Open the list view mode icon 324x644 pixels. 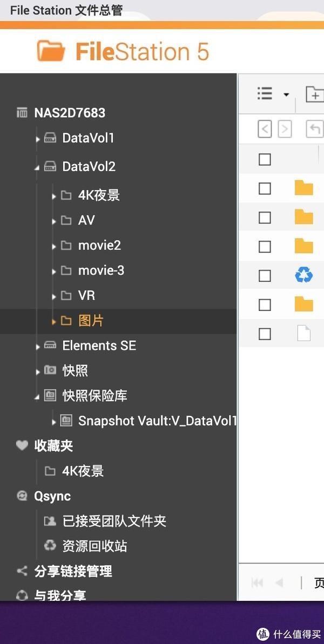point(265,93)
